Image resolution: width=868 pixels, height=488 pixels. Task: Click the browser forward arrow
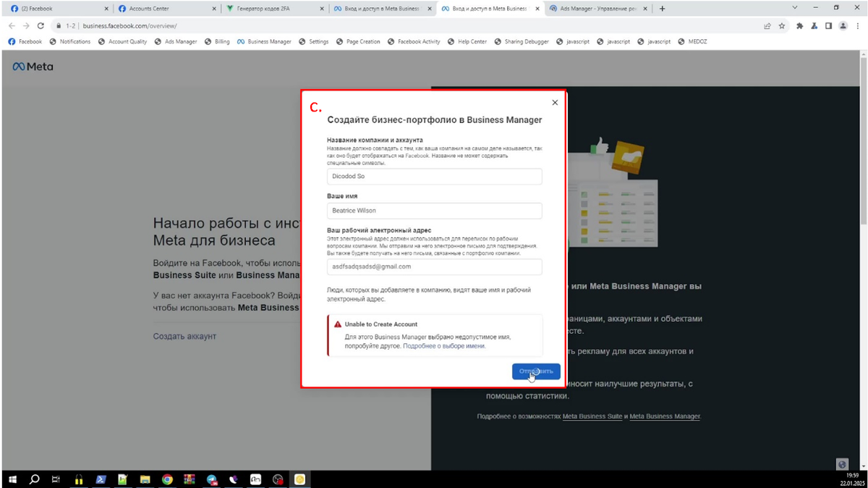tap(26, 25)
